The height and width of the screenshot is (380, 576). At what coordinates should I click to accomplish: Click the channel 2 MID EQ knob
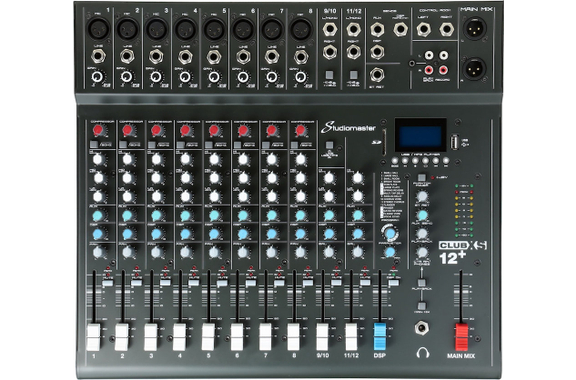(127, 178)
